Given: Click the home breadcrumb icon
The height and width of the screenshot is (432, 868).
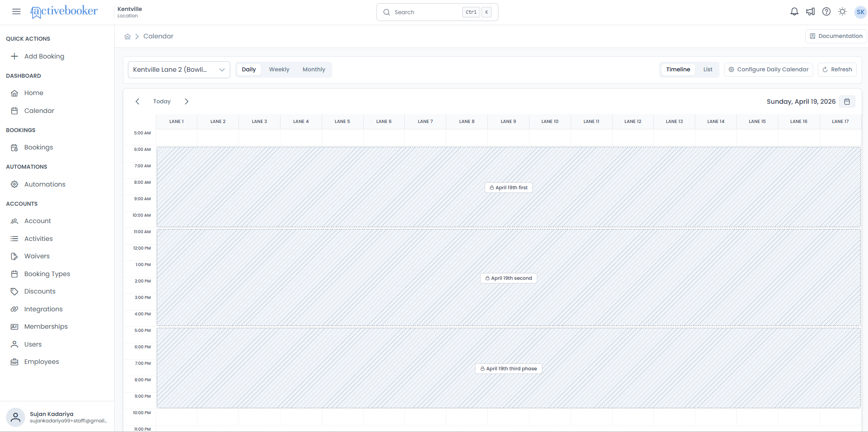Looking at the screenshot, I should pyautogui.click(x=127, y=37).
